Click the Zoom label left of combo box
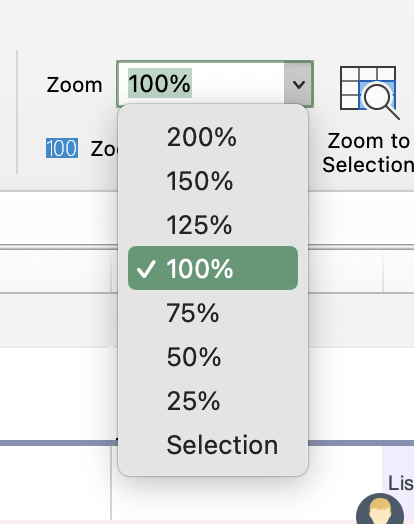The height and width of the screenshot is (524, 414). tap(74, 85)
